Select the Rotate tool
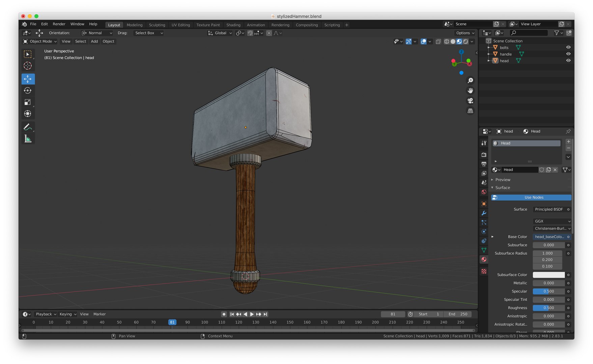The image size is (593, 364). 28,90
